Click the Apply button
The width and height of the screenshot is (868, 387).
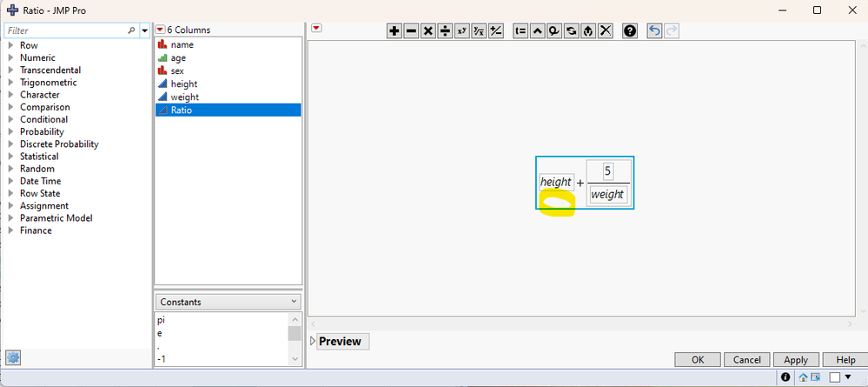click(796, 360)
